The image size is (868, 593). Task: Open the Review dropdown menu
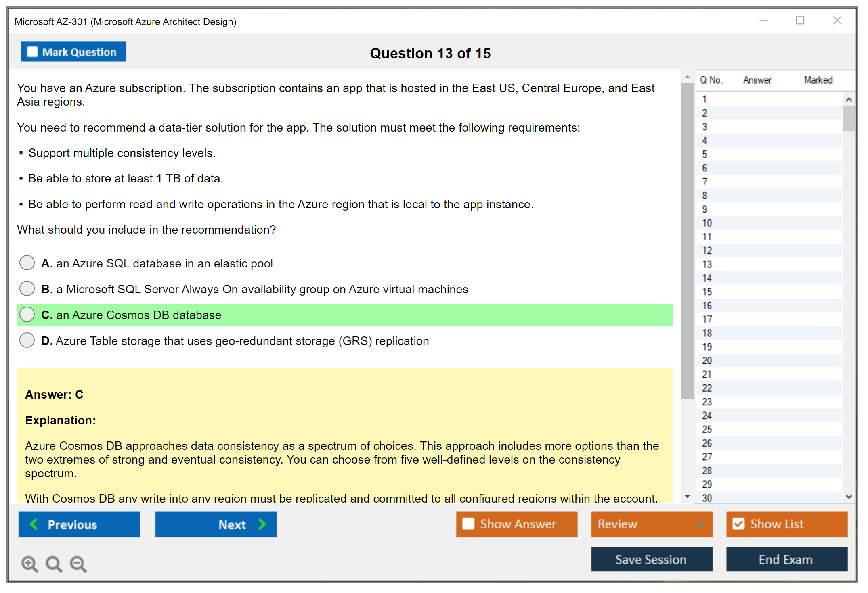[700, 524]
